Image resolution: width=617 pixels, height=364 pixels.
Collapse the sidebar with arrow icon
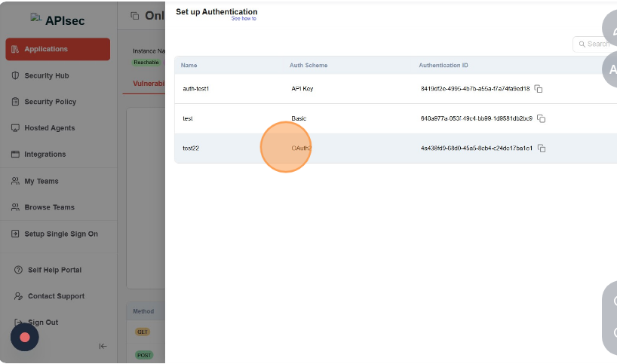103,347
